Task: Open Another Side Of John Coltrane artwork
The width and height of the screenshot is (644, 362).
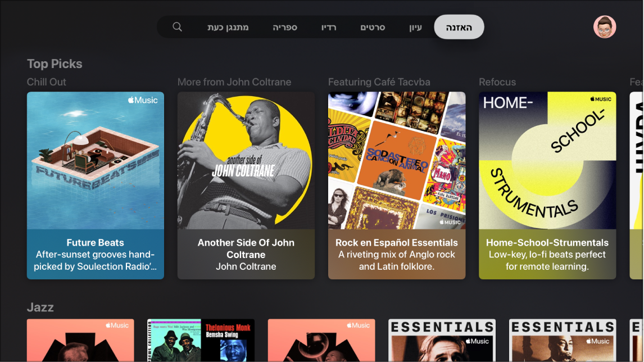Action: (x=246, y=160)
